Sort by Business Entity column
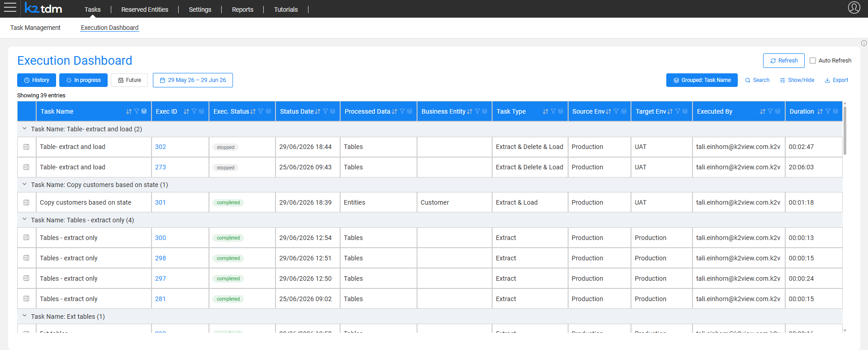The width and height of the screenshot is (868, 350). [x=470, y=111]
